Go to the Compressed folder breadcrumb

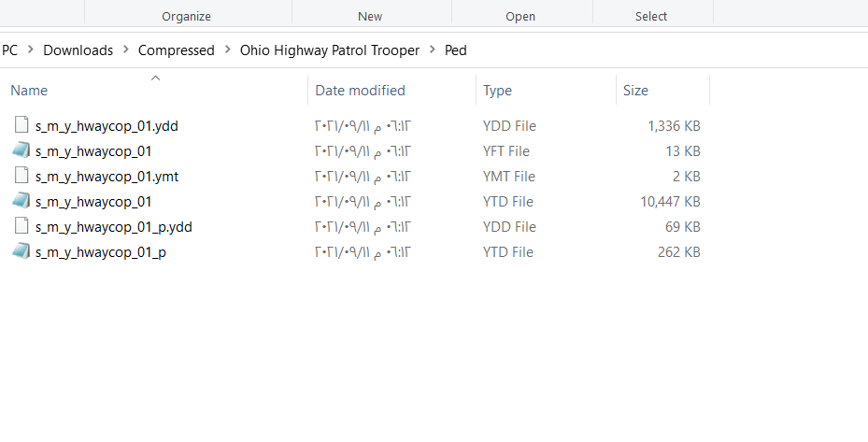(176, 50)
